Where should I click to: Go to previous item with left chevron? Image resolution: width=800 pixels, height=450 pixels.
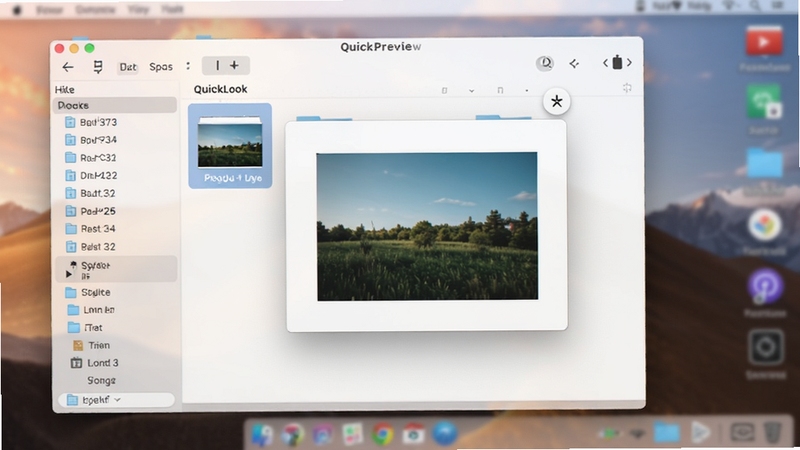point(606,63)
